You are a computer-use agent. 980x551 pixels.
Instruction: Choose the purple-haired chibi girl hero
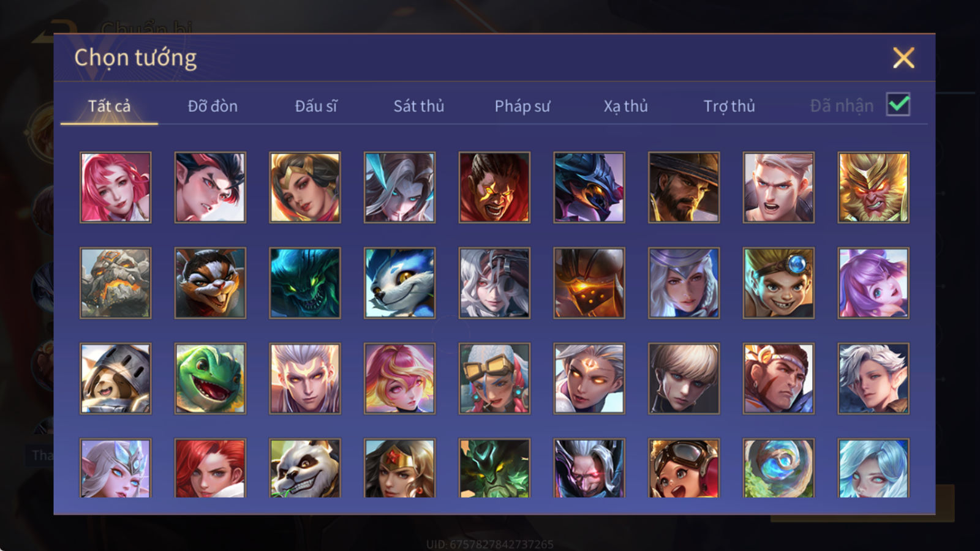pyautogui.click(x=873, y=283)
